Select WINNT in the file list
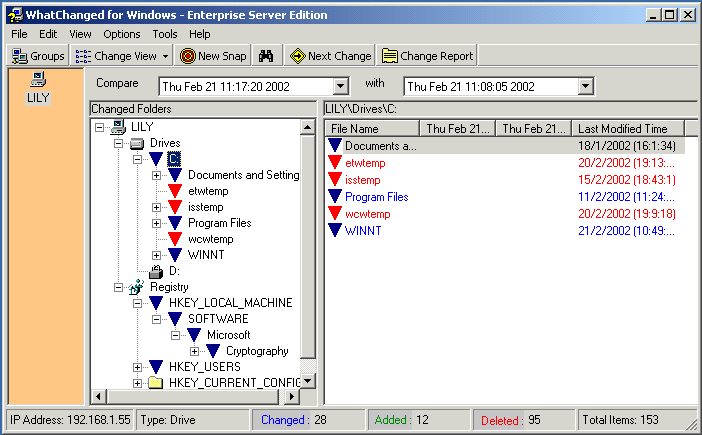Screen dimensions: 702x435 363,231
